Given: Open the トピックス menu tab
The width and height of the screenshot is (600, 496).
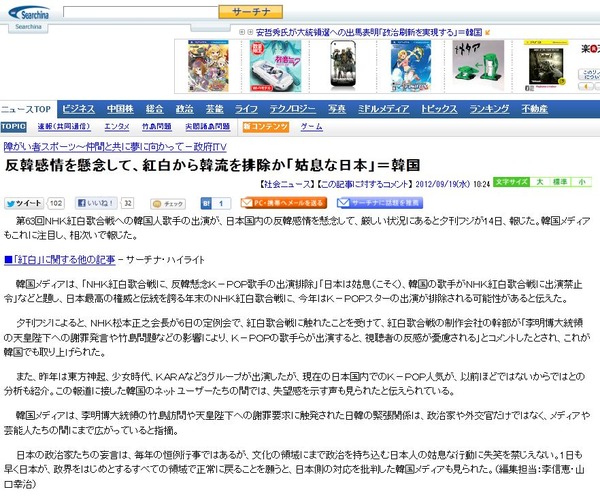Looking at the screenshot, I should 439,109.
